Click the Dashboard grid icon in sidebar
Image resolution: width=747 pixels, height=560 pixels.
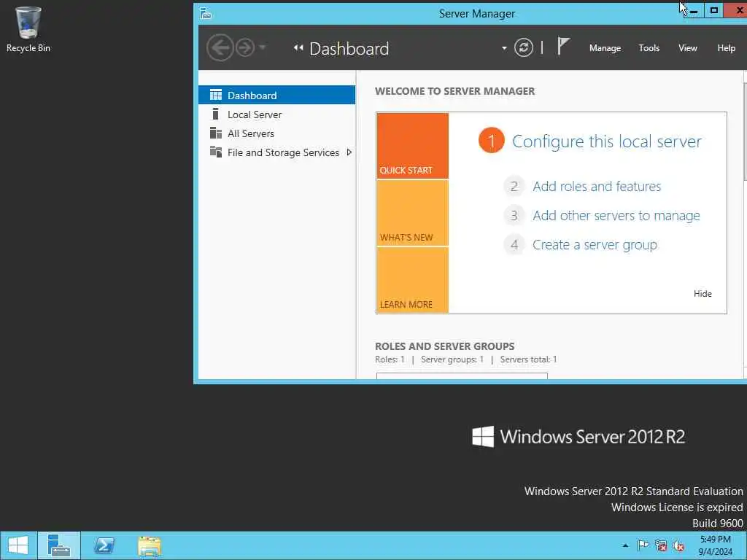(216, 95)
